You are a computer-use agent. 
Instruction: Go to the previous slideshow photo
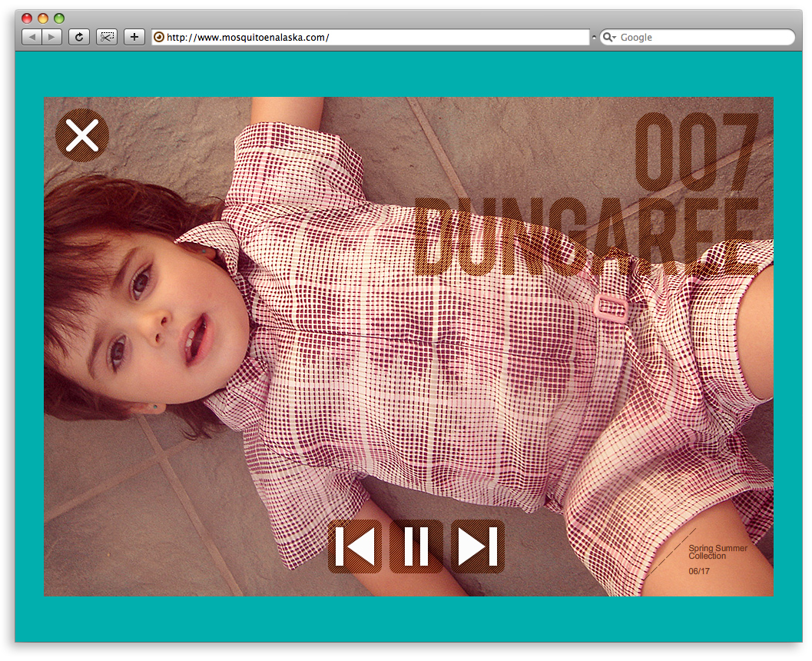(x=355, y=546)
